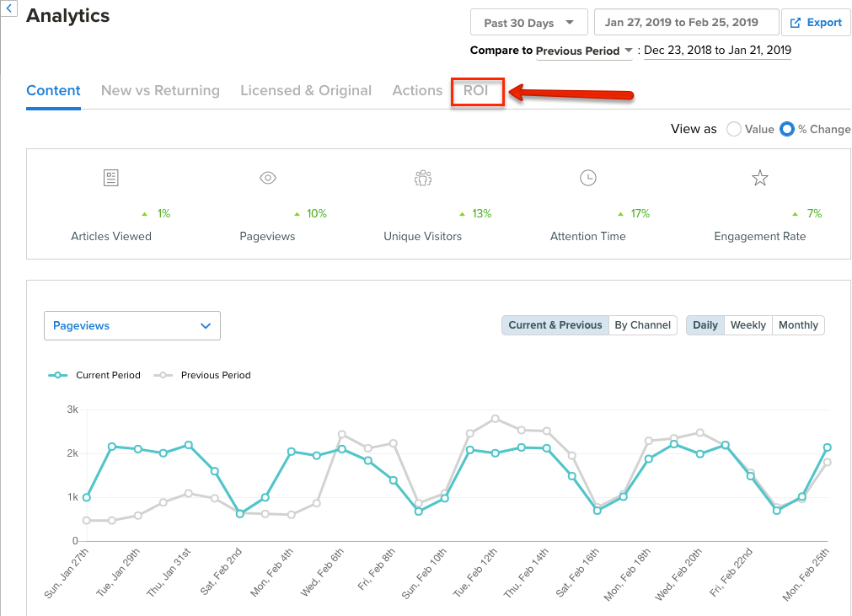This screenshot has width=852, height=616.
Task: Click the Pageviews eye icon
Action: click(268, 178)
